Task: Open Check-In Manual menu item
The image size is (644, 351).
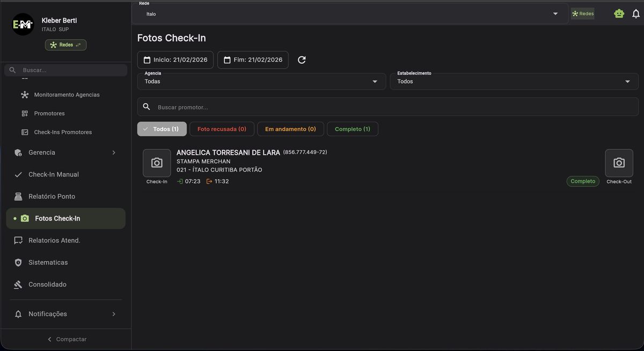Action: (x=53, y=174)
